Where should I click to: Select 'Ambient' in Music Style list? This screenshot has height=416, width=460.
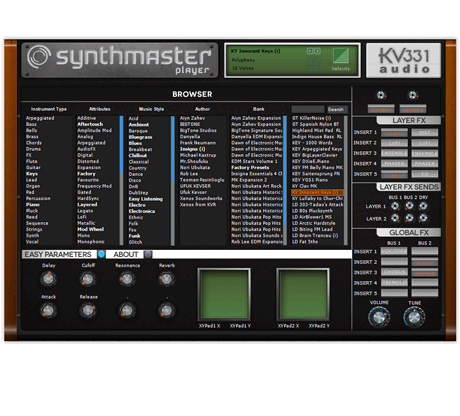(139, 125)
